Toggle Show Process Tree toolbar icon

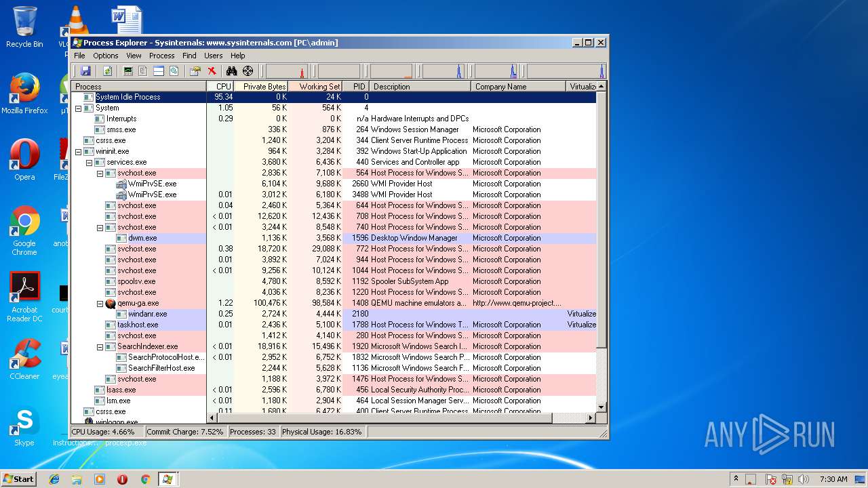[143, 71]
